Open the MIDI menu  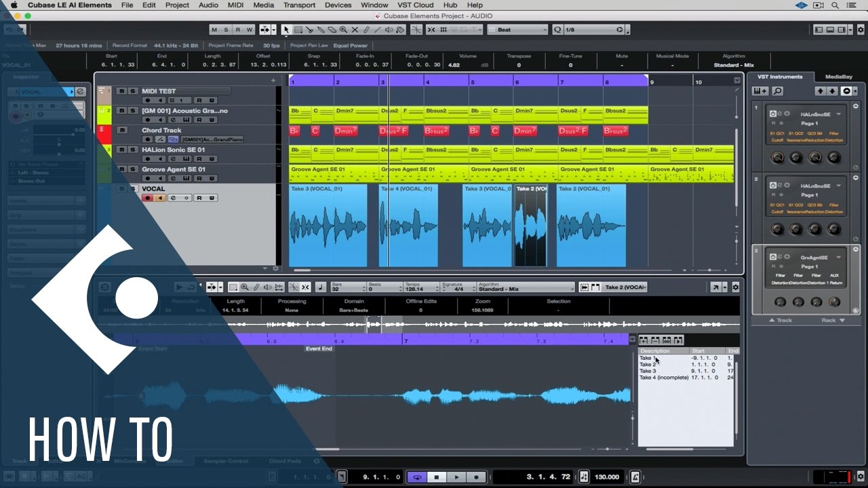235,5
